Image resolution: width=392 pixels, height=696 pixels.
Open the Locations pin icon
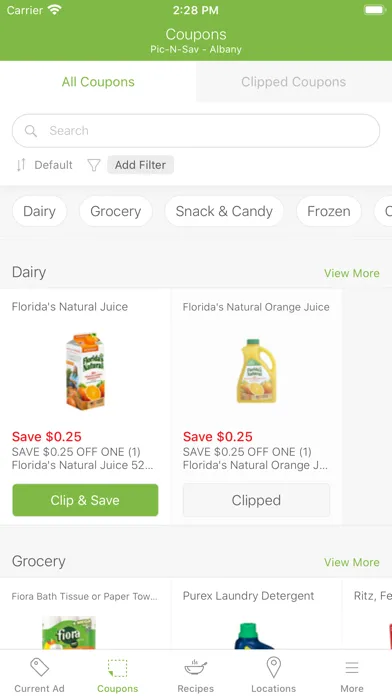pos(273,668)
